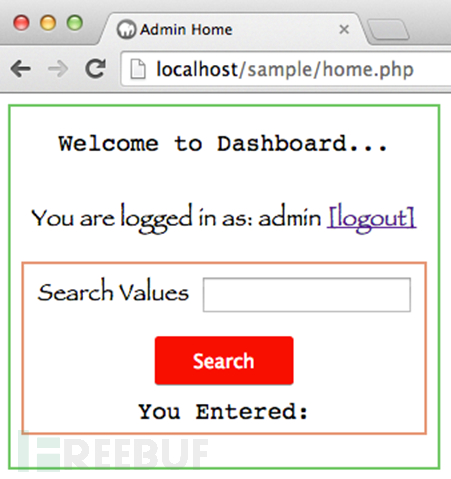Click the 'You are logged in as: admin' text
This screenshot has width=451, height=479.
point(176,219)
